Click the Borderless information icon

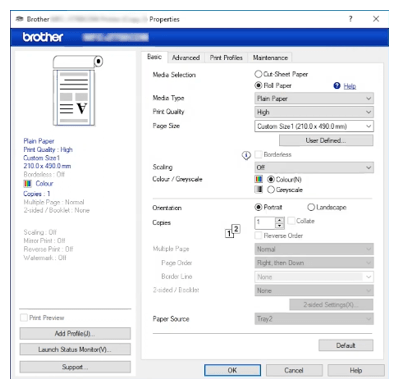246,155
